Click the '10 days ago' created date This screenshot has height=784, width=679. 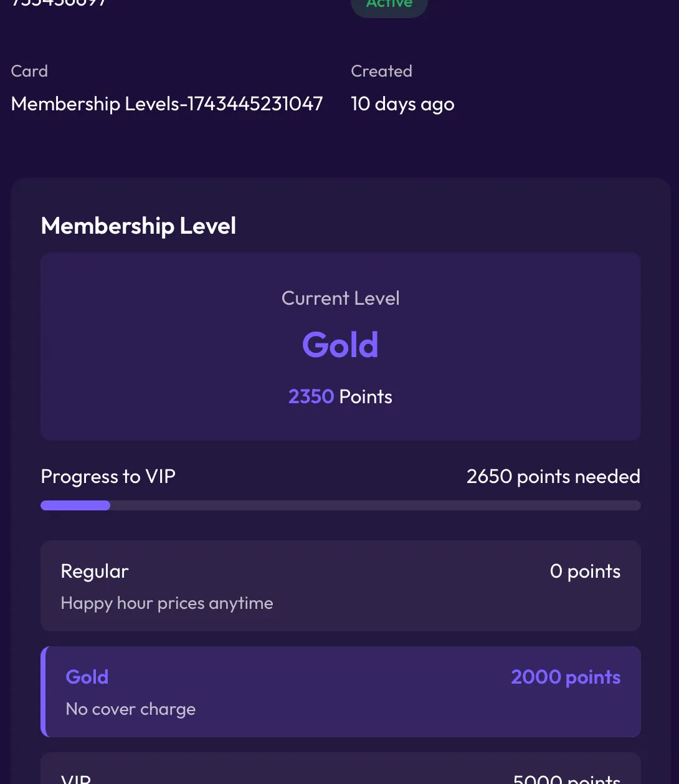coord(402,103)
